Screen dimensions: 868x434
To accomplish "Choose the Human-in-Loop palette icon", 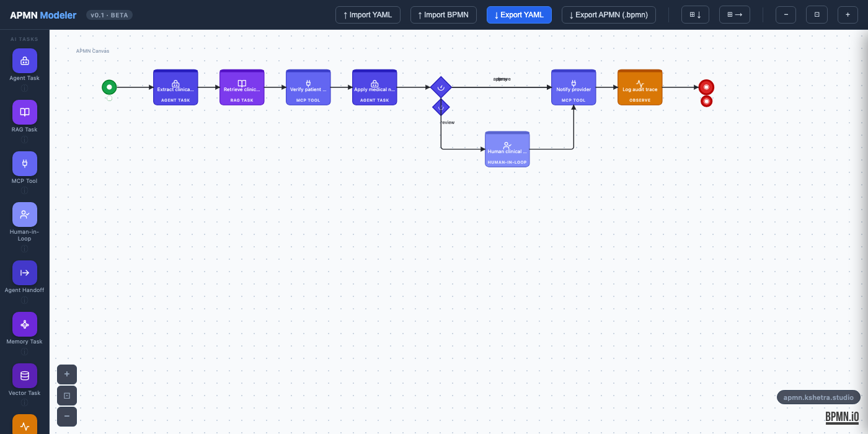I will point(25,215).
